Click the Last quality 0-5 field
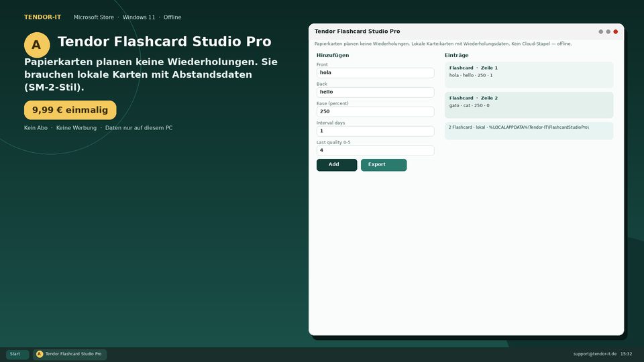This screenshot has height=362, width=644. click(x=375, y=151)
